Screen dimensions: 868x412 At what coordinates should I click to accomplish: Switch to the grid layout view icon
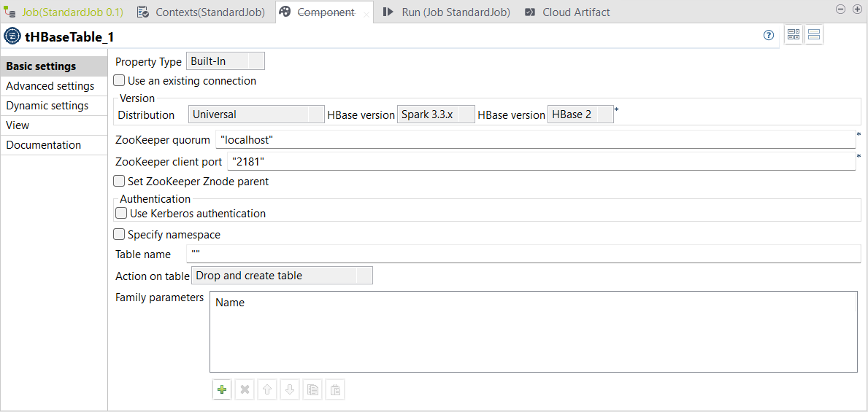[x=794, y=35]
